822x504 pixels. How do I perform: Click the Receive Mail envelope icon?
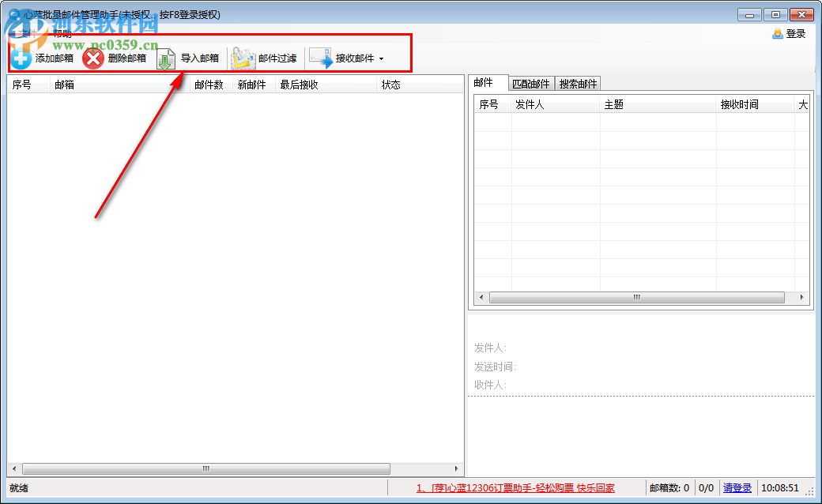[x=321, y=58]
